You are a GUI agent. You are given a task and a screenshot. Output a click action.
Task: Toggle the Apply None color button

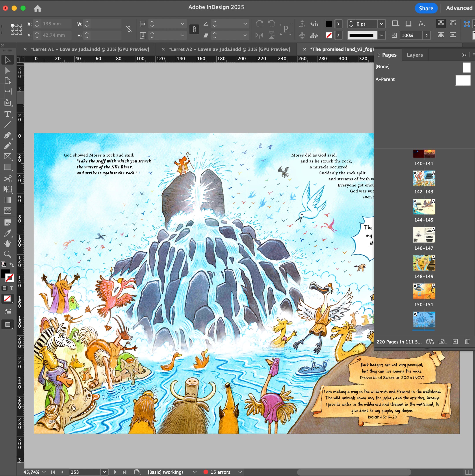pos(7,299)
